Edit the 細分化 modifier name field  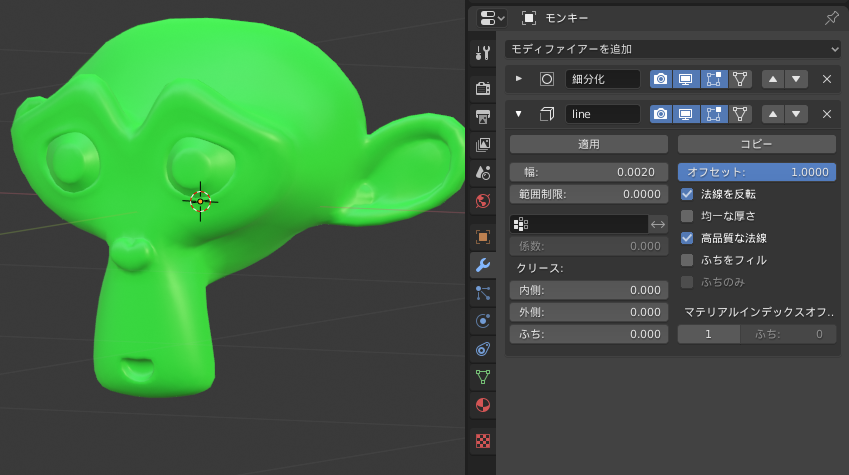tap(603, 79)
